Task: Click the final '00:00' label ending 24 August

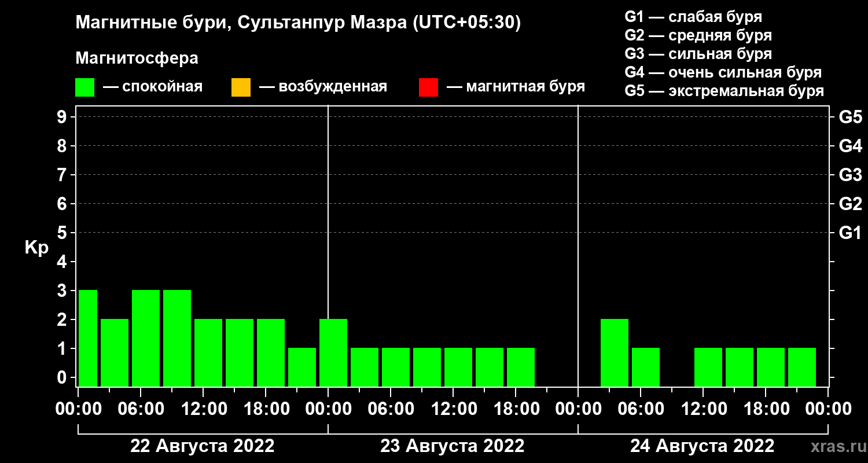Action: click(x=828, y=409)
